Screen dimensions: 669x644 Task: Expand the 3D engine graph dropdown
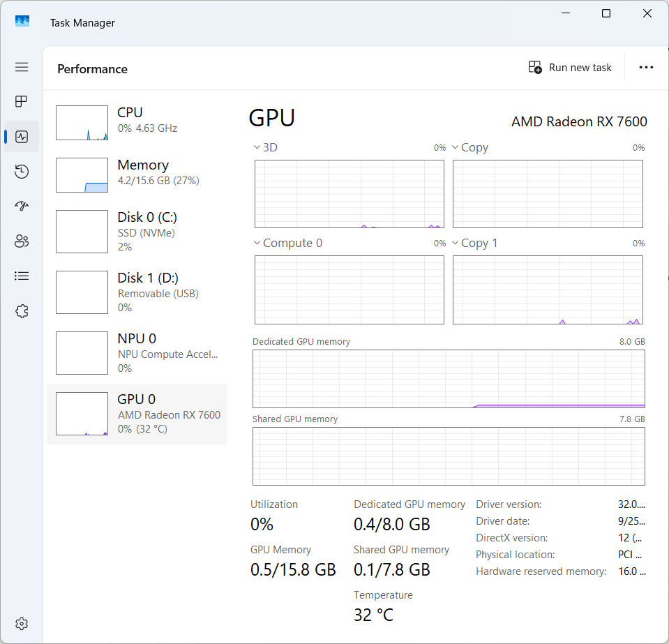tap(266, 148)
